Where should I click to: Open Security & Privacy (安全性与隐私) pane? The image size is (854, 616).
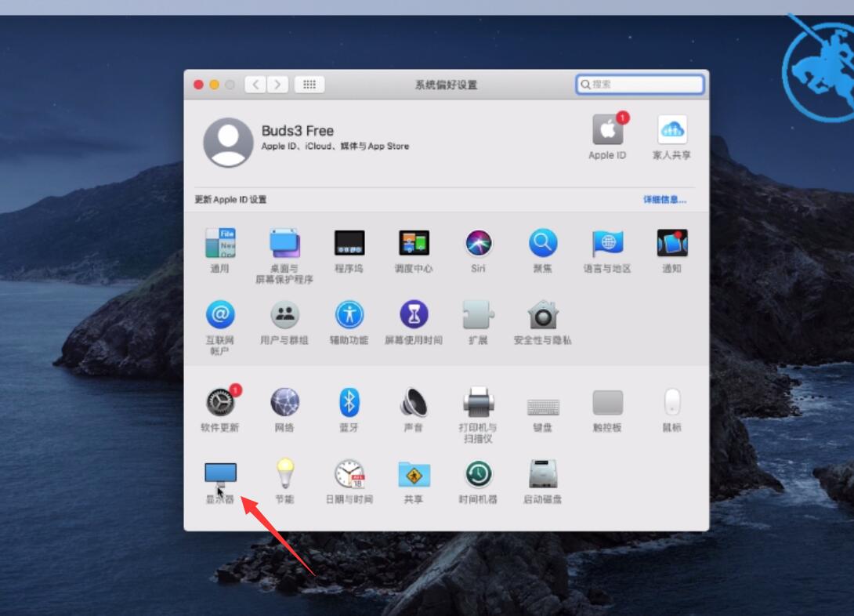543,315
